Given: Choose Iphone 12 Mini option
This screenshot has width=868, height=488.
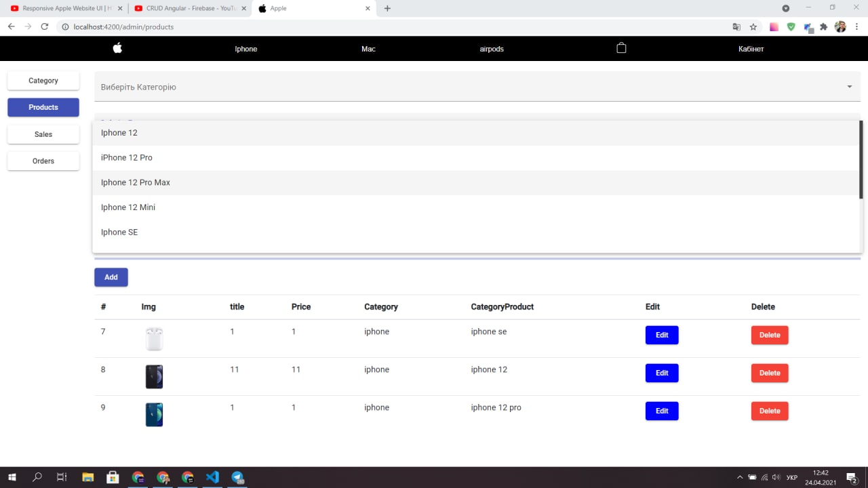Looking at the screenshot, I should (475, 207).
